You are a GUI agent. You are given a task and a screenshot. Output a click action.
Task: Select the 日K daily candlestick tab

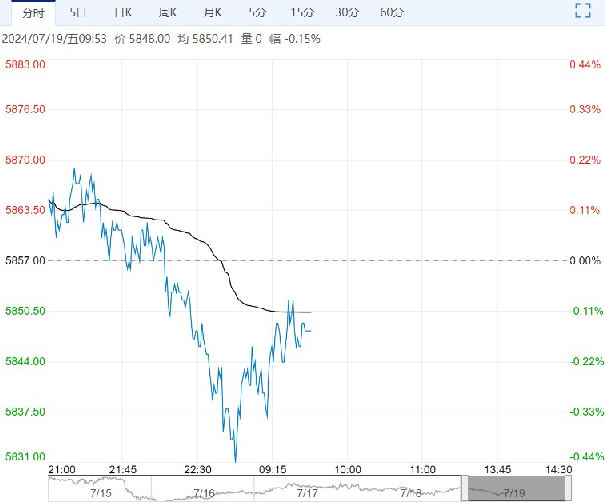(122, 12)
